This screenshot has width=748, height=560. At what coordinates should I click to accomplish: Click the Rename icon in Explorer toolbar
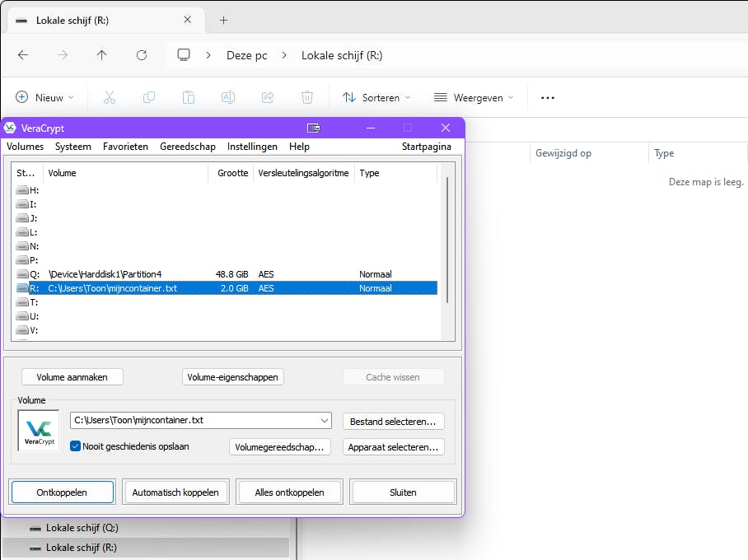pos(228,97)
